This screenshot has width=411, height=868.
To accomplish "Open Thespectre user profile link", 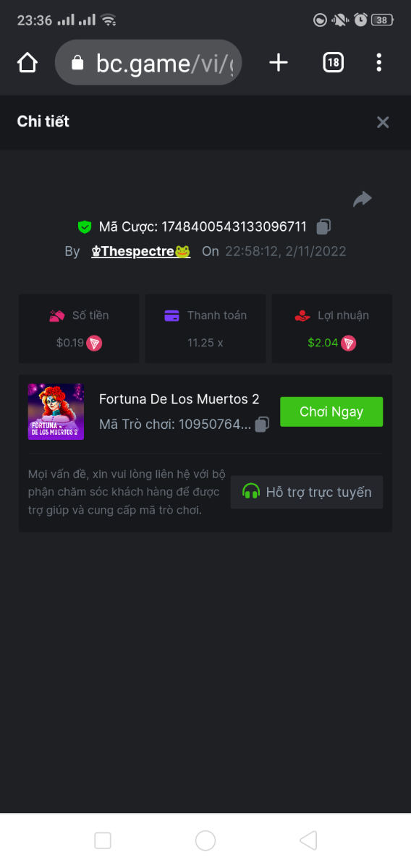I will (141, 251).
